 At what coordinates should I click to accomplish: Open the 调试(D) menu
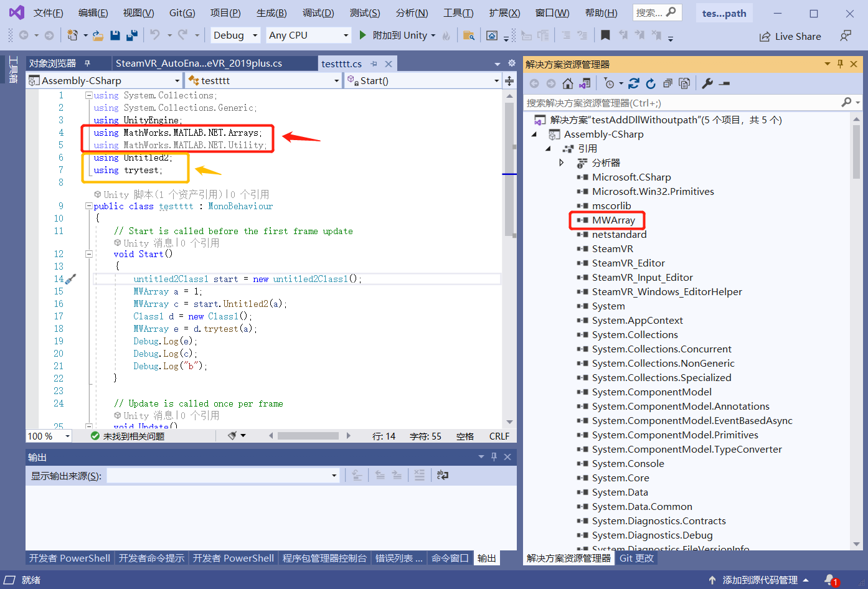coord(318,12)
